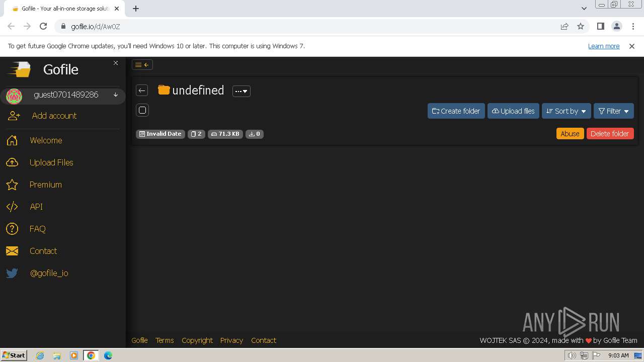644x362 pixels.
Task: Open Microsoft Edge from taskbar
Action: click(x=108, y=355)
